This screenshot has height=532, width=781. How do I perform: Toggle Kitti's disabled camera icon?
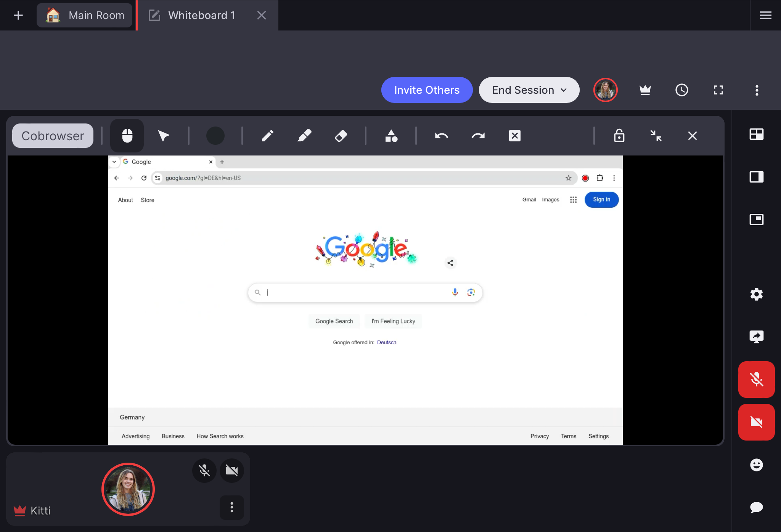pos(232,471)
